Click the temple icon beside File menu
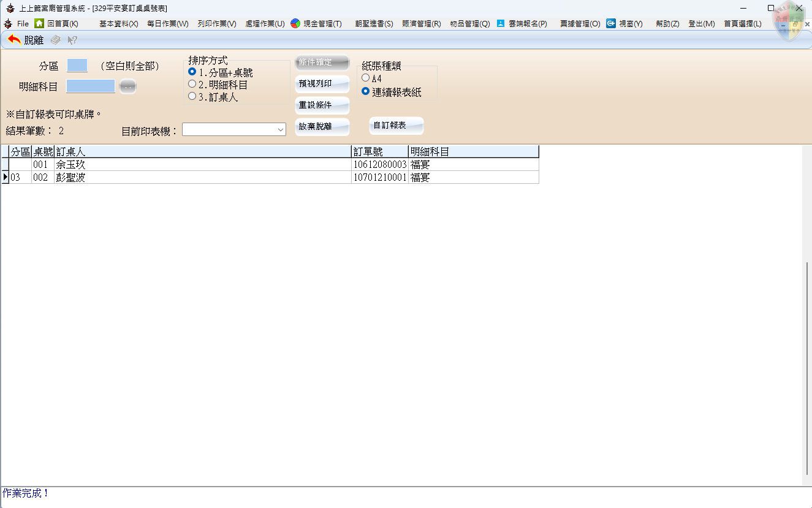812x508 pixels. click(8, 24)
